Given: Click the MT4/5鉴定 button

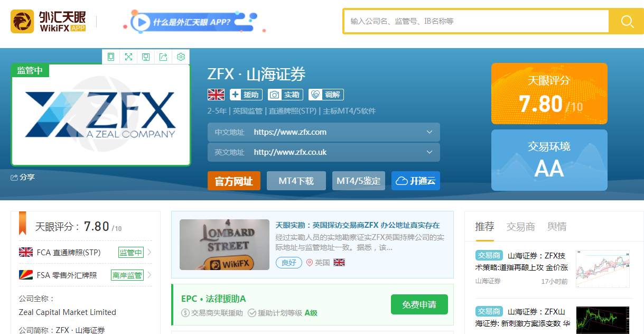Looking at the screenshot, I should click(359, 181).
